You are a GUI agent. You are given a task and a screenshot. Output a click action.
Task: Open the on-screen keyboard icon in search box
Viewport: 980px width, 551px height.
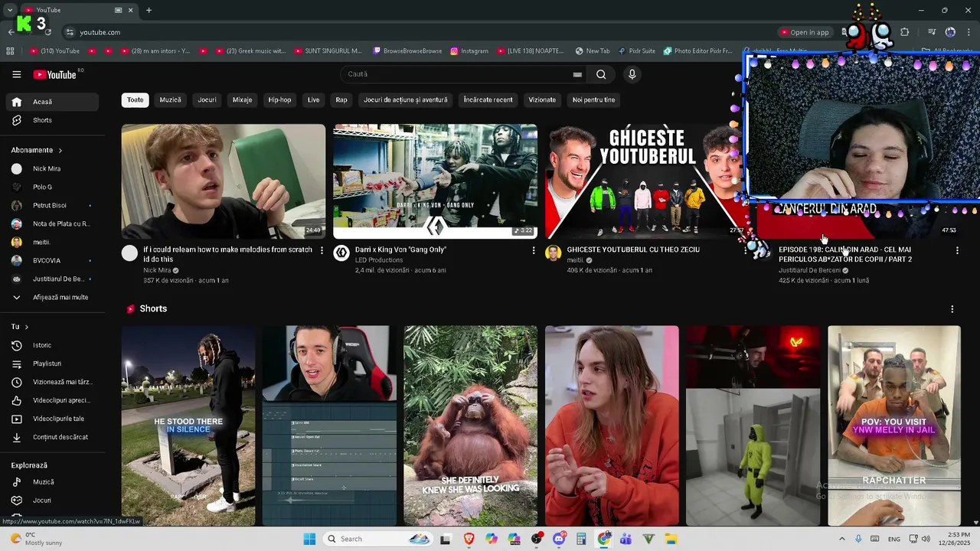pos(577,74)
